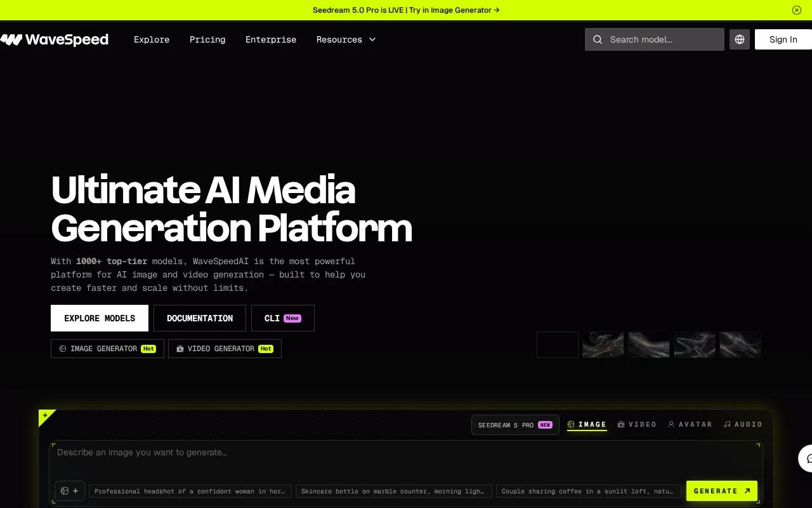Launch the Image Generator Hot link
This screenshot has width=812, height=508.
tap(107, 349)
